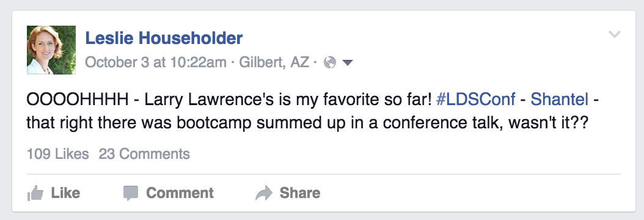Click the OOOOHHHH text in the post
The width and height of the screenshot is (644, 220).
tap(78, 100)
